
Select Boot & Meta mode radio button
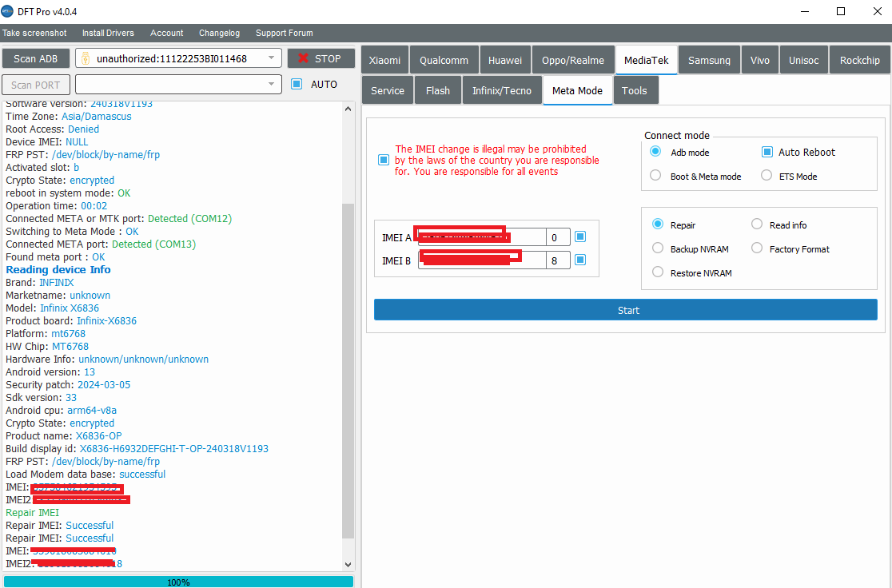click(x=655, y=175)
